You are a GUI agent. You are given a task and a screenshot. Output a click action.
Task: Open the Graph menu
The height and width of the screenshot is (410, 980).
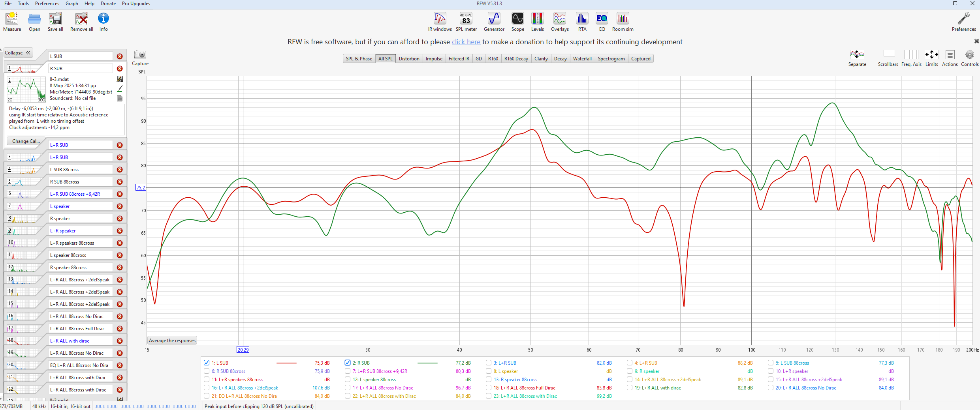click(71, 4)
